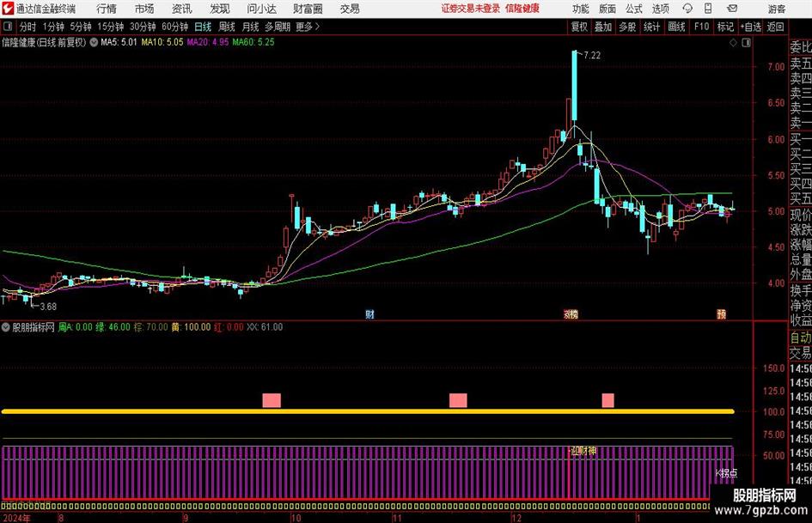This screenshot has height=523, width=812.
Task: Switch to the 分时 chart tab
Action: (x=28, y=27)
